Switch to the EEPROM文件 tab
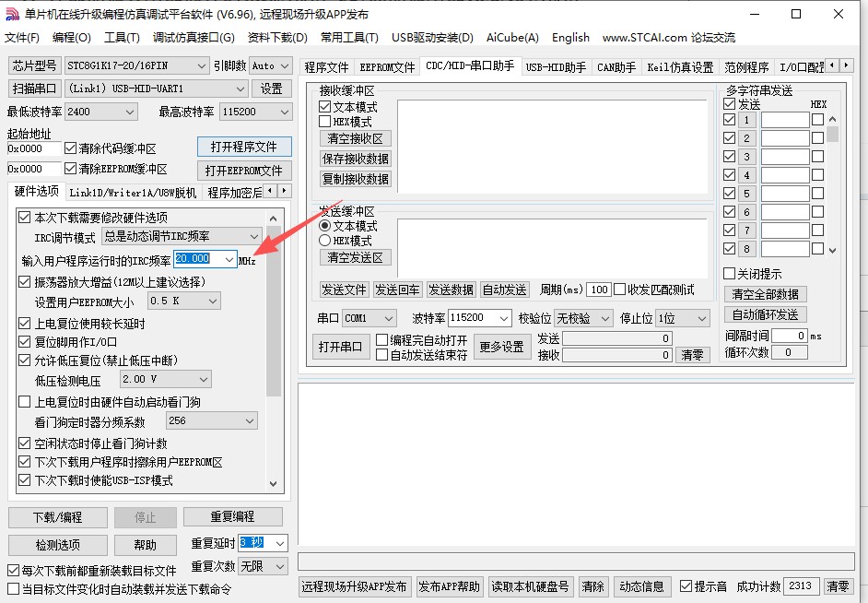Screen dimensions: 868x603 tap(386, 65)
